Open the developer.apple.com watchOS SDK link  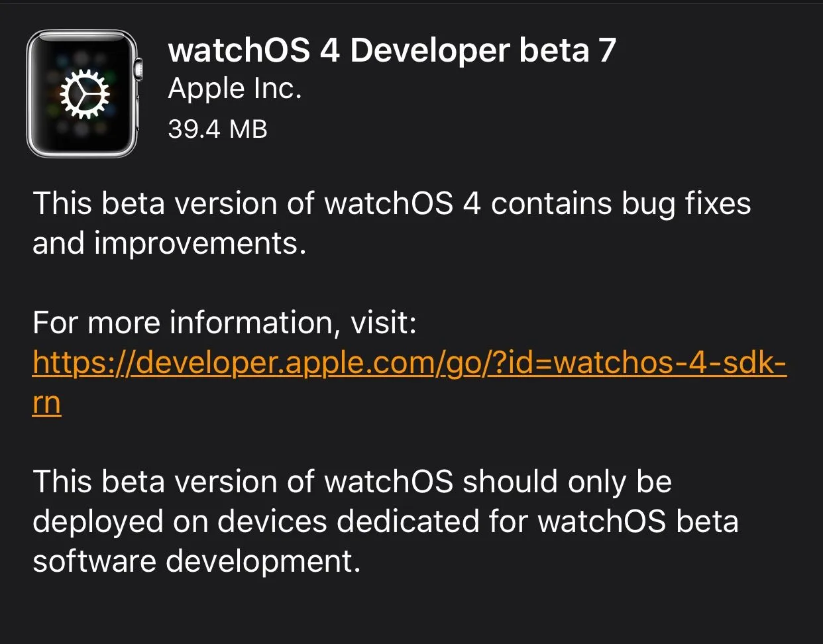tap(410, 362)
